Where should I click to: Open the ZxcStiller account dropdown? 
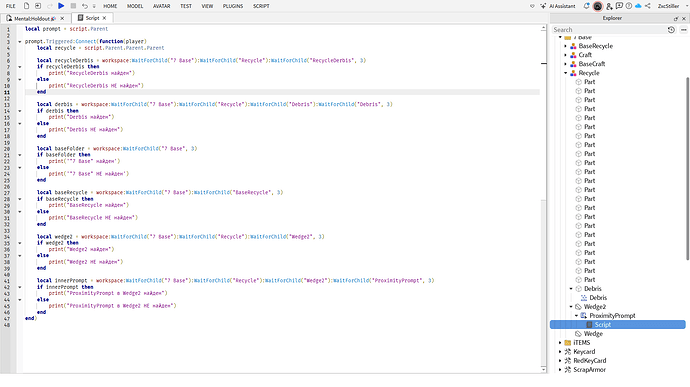[672, 6]
